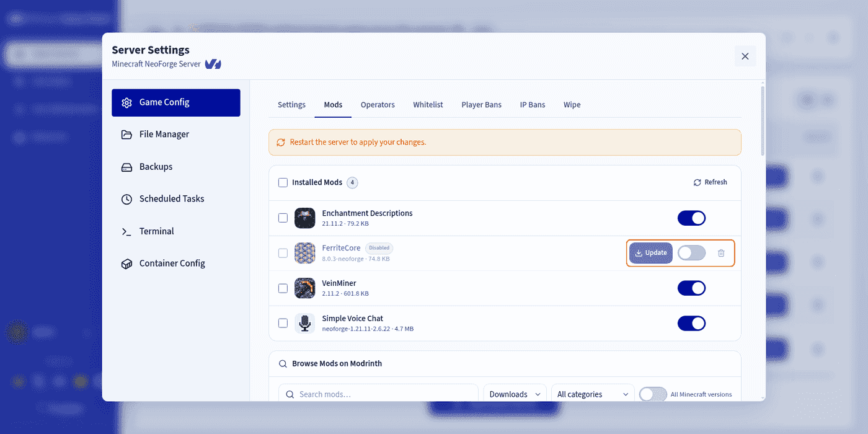Tick the Enchantment Descriptions checkbox
Screen dimensions: 868x434
pyautogui.click(x=283, y=218)
